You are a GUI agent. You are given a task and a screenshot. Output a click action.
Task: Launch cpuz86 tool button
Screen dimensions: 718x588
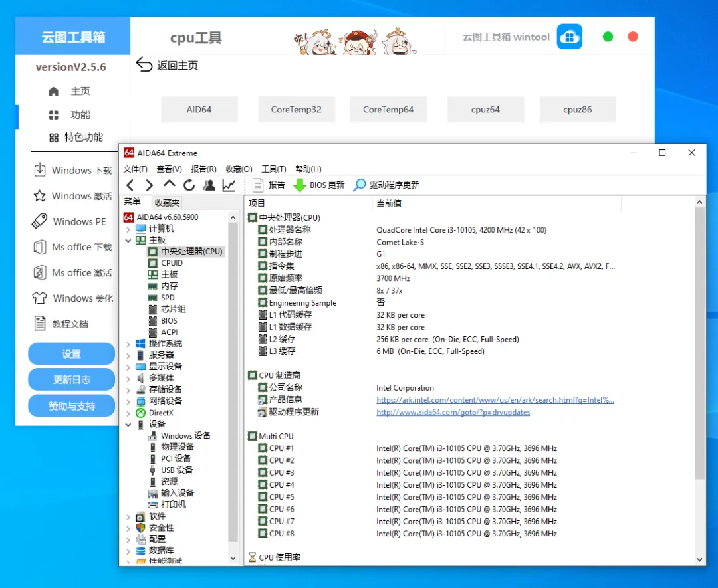tap(578, 110)
